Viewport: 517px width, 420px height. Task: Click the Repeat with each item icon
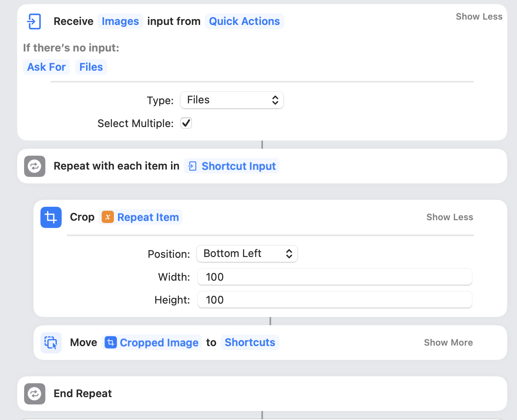coord(35,166)
